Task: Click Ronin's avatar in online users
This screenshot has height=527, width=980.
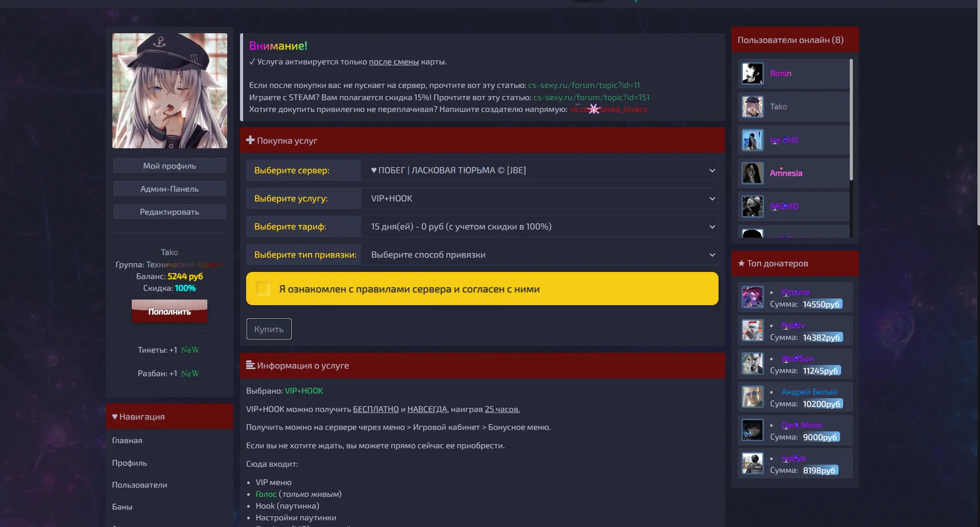Action: tap(752, 74)
